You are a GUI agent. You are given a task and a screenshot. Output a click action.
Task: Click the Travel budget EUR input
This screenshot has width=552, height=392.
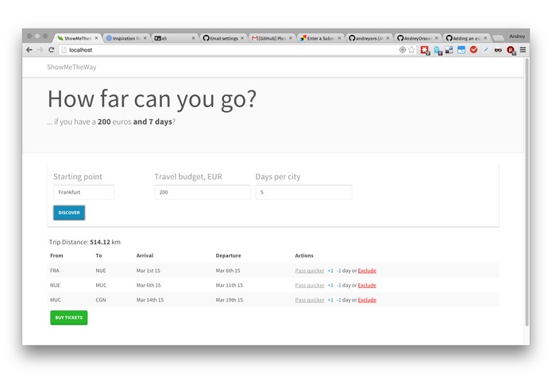tap(203, 192)
